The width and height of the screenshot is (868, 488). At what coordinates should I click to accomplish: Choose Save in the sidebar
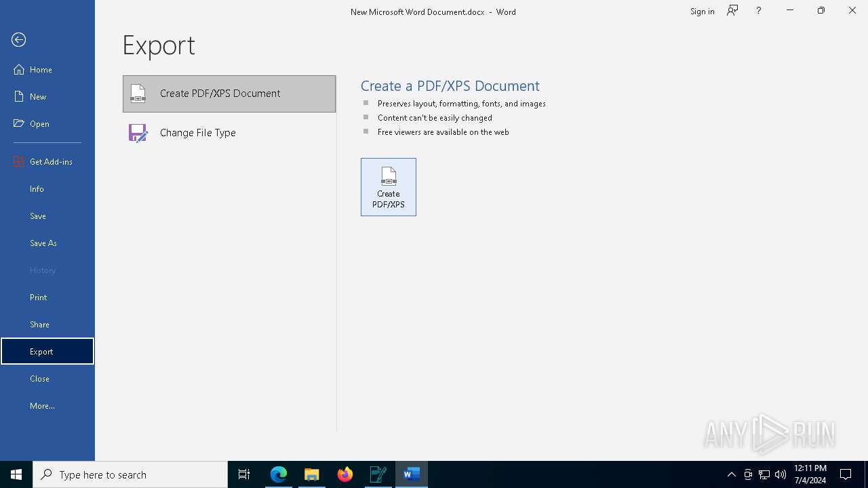click(47, 216)
